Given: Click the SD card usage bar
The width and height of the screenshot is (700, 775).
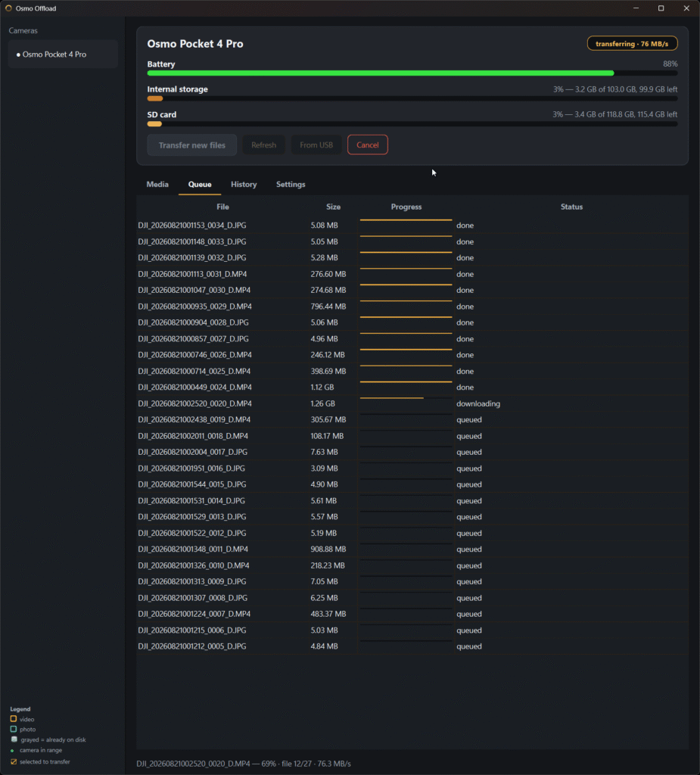Looking at the screenshot, I should click(x=412, y=123).
